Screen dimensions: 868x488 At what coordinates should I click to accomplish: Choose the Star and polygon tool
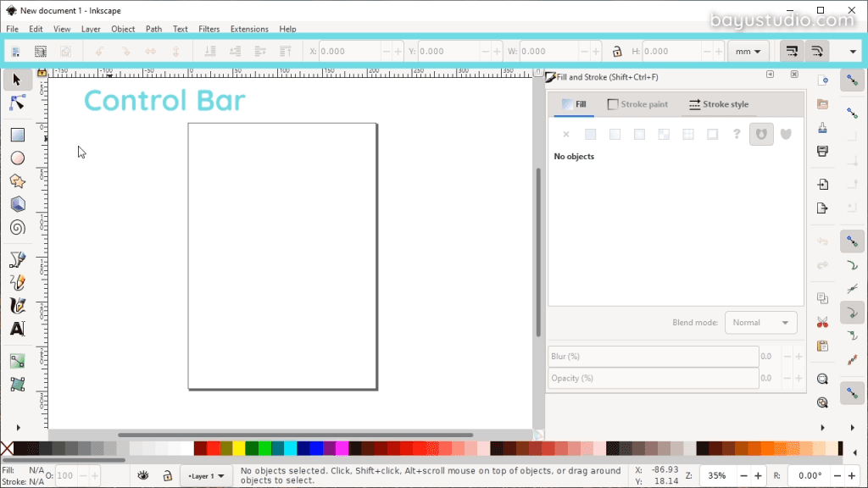pos(18,181)
